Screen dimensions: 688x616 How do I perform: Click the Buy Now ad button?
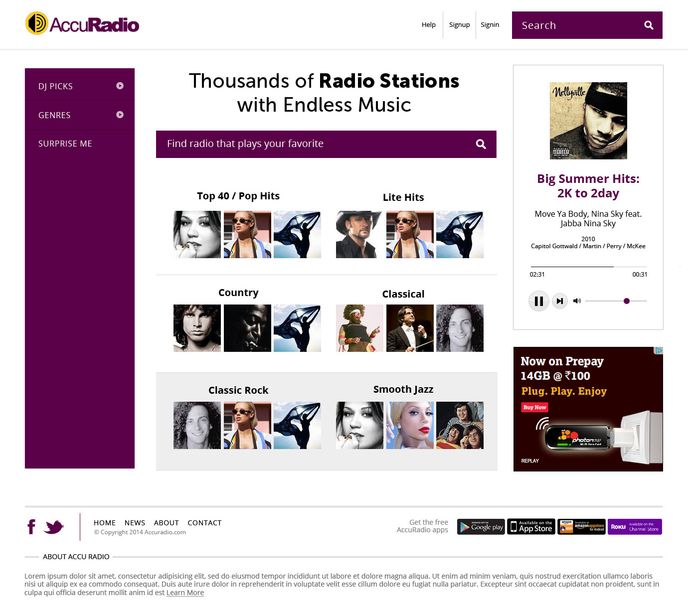click(535, 407)
